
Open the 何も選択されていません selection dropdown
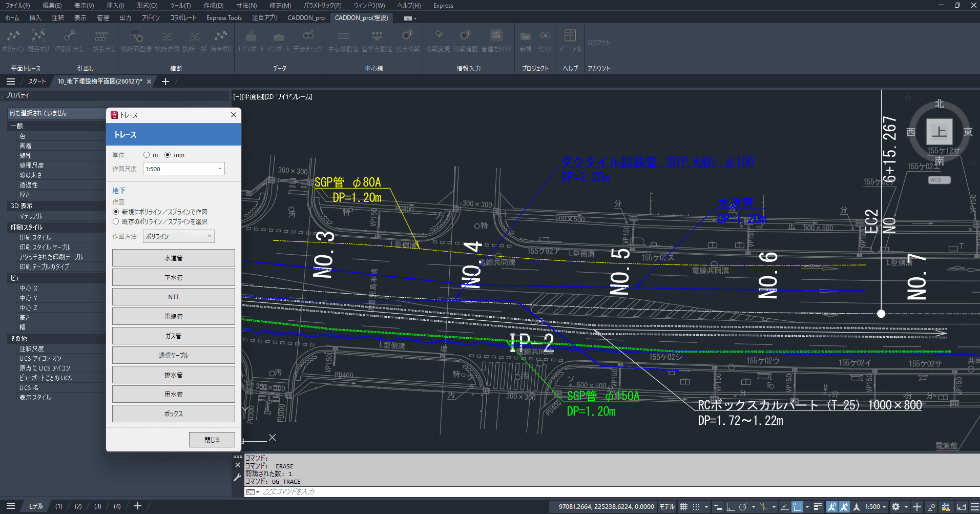[x=56, y=113]
